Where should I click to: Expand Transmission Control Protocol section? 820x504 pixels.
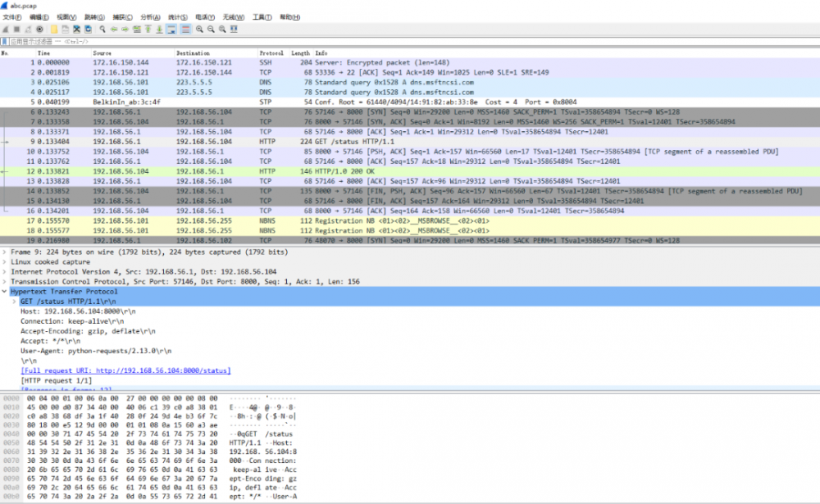tap(5, 282)
